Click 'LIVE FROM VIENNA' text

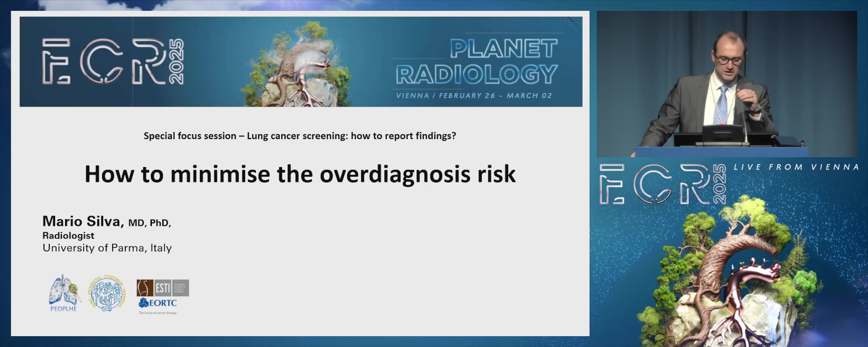coord(797,167)
